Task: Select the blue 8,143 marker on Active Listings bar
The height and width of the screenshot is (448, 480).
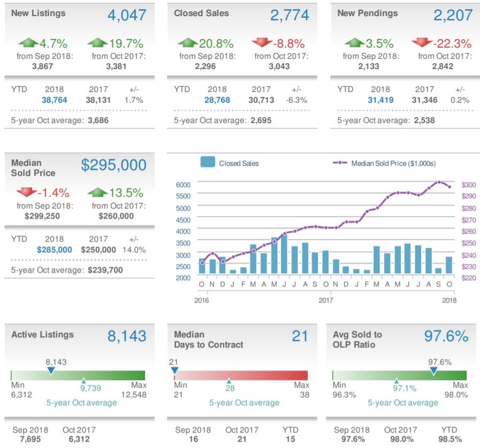Action: (51, 370)
